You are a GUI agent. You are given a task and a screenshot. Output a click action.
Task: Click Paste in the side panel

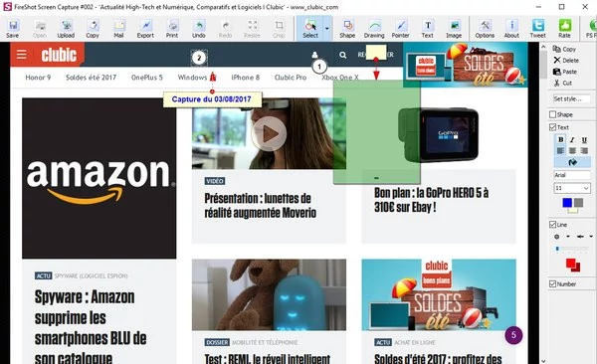565,72
